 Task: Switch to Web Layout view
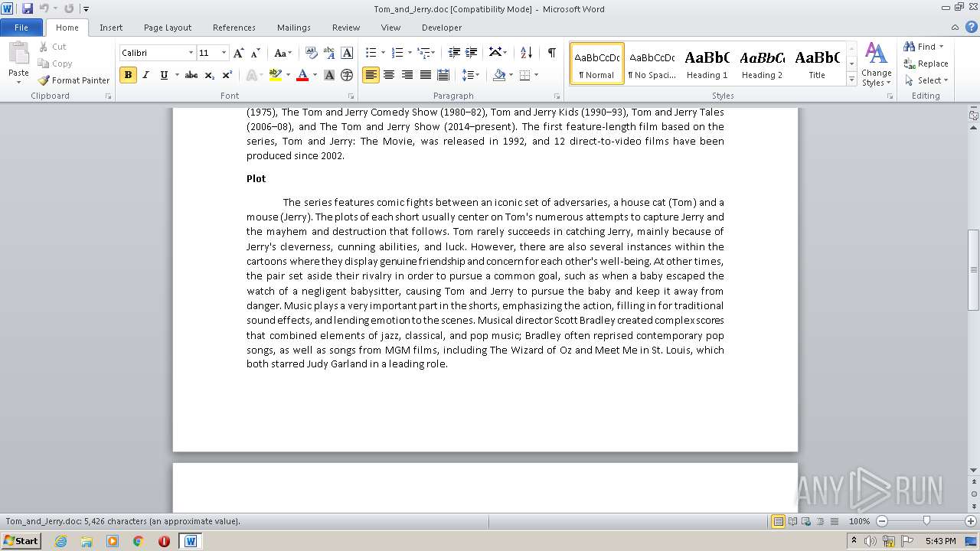[806, 521]
